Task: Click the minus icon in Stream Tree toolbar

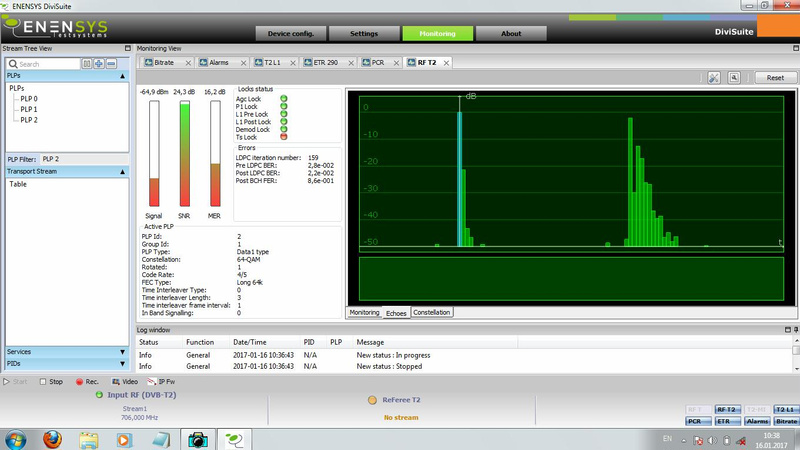Action: [x=111, y=64]
